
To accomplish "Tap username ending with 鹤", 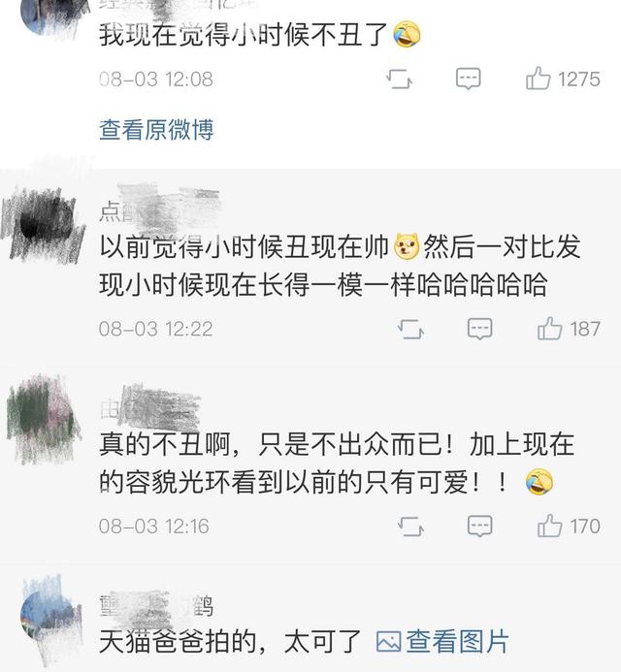I will (156, 607).
